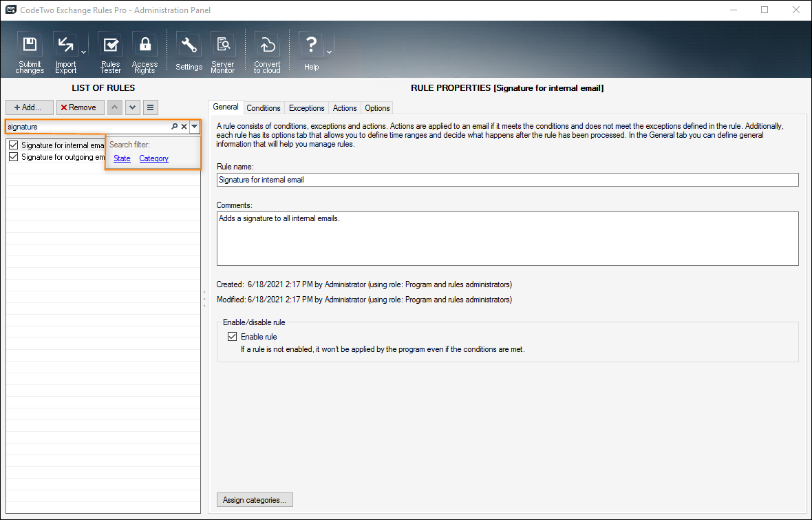The image size is (812, 520).
Task: Click Convert to cloud icon
Action: point(267,52)
